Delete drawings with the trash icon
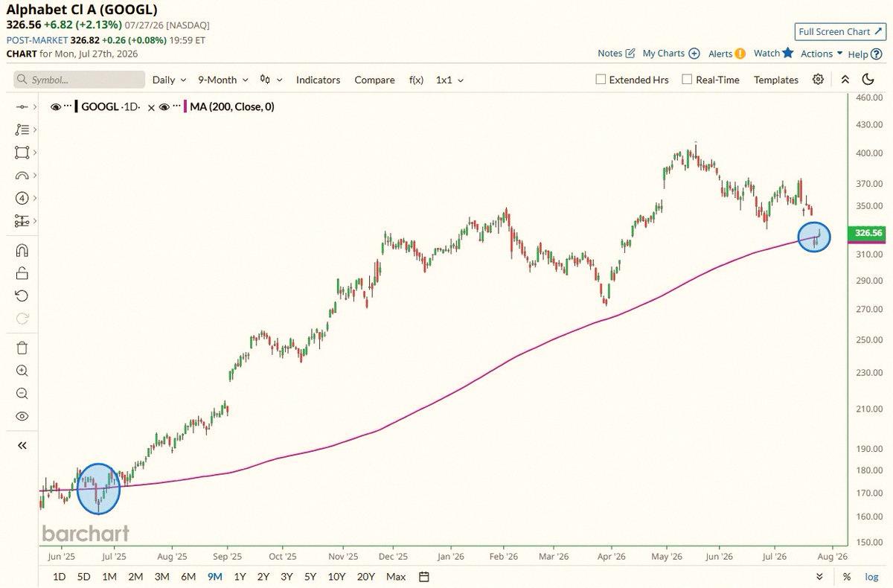The image size is (893, 588). [22, 348]
